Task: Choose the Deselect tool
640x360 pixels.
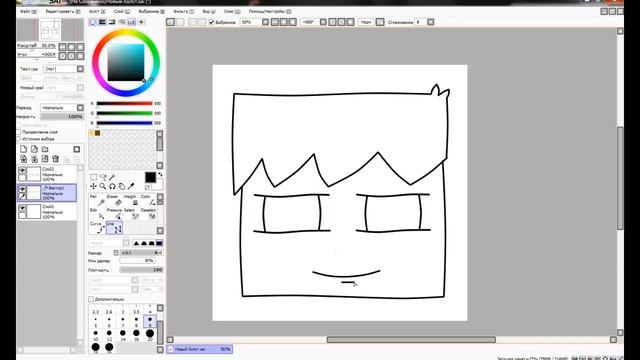Action: pos(148,214)
